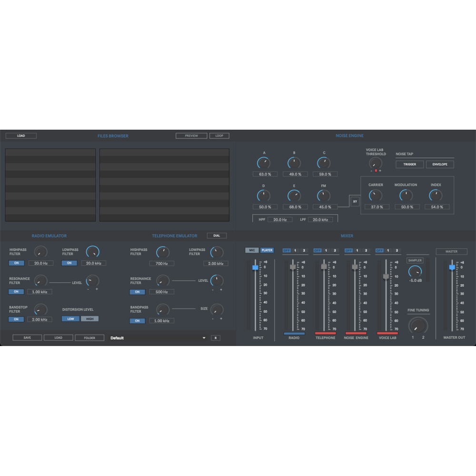The width and height of the screenshot is (476, 476).
Task: Adjust the FM knob in Noise Engine
Action: [x=324, y=195]
